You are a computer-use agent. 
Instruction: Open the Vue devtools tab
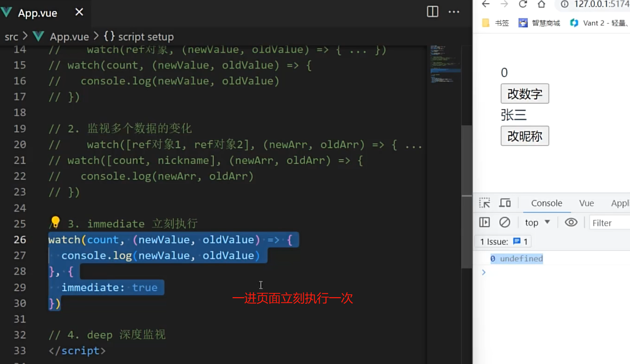tap(586, 203)
